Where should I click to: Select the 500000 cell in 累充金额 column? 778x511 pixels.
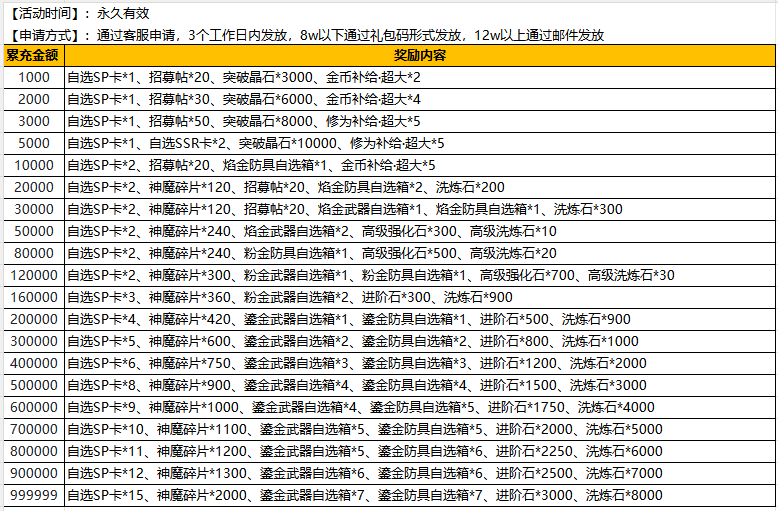33,385
